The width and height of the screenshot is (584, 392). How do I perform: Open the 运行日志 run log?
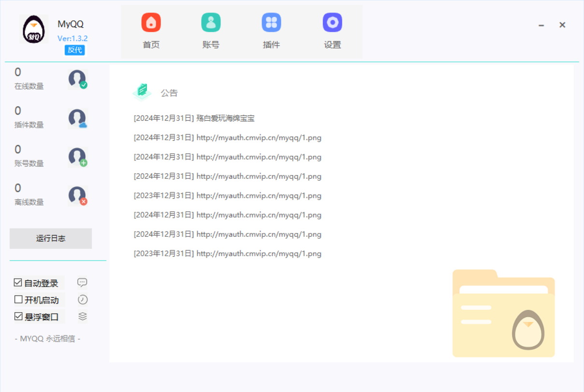coord(51,238)
